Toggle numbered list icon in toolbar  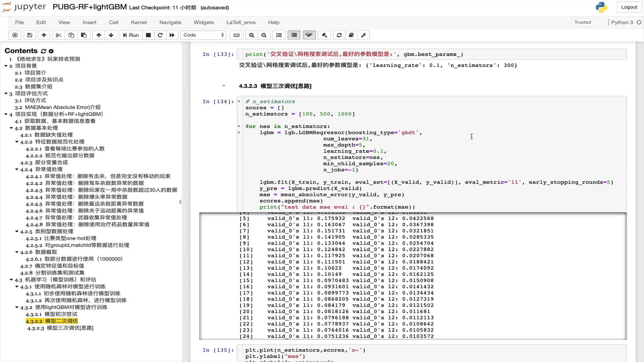pos(279,35)
